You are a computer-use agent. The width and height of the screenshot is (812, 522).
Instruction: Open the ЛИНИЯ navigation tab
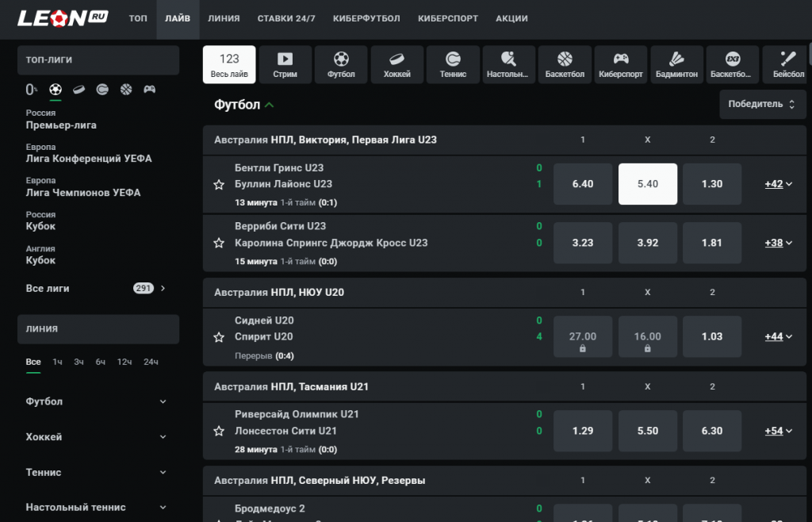(x=224, y=19)
